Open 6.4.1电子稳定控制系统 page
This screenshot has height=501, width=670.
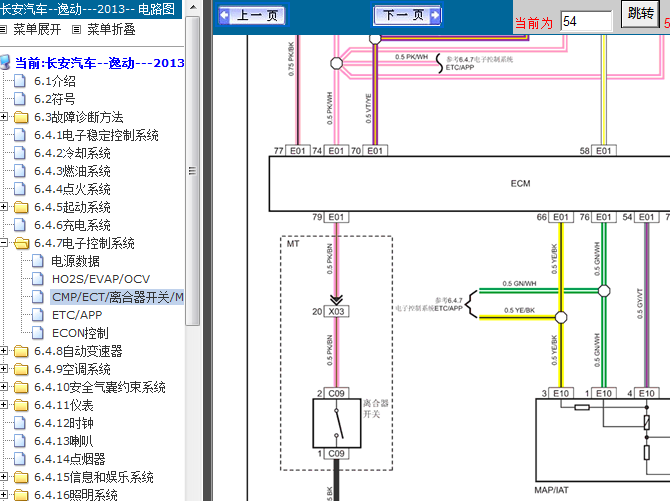[x=96, y=135]
